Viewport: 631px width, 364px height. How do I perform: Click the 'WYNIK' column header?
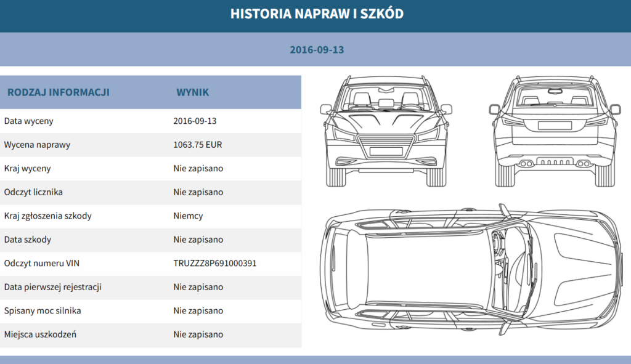click(193, 92)
